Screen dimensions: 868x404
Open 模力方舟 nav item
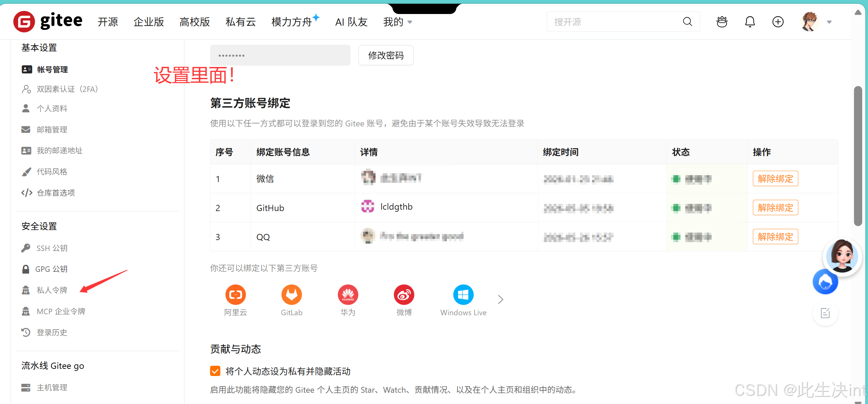pos(295,21)
